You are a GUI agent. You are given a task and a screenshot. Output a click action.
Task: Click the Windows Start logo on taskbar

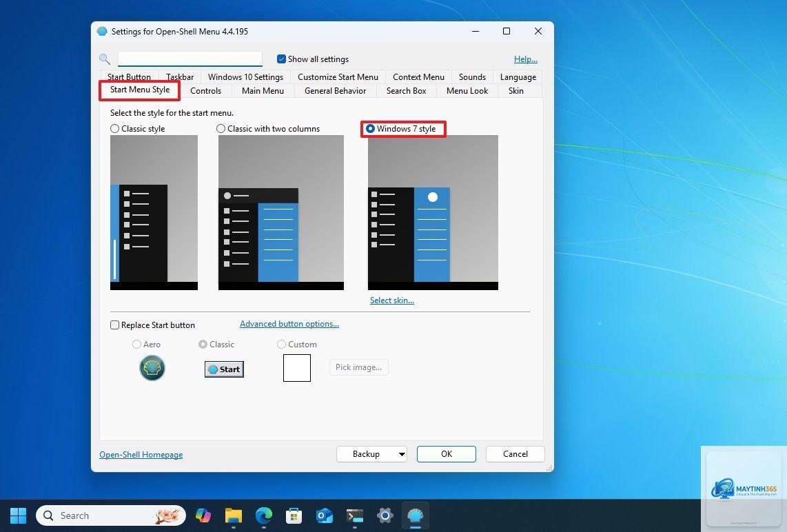[x=18, y=515]
